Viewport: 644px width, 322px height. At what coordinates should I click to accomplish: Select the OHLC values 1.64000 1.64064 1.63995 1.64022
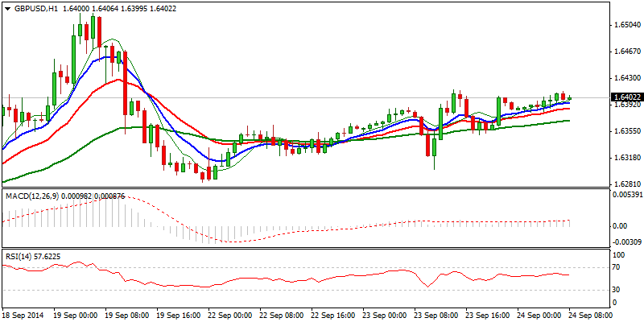point(119,8)
